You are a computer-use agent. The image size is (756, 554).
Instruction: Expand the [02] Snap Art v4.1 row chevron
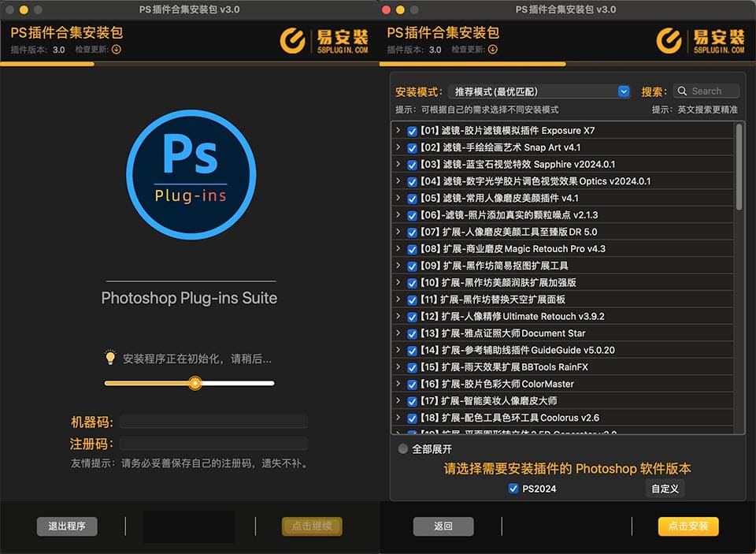(398, 147)
